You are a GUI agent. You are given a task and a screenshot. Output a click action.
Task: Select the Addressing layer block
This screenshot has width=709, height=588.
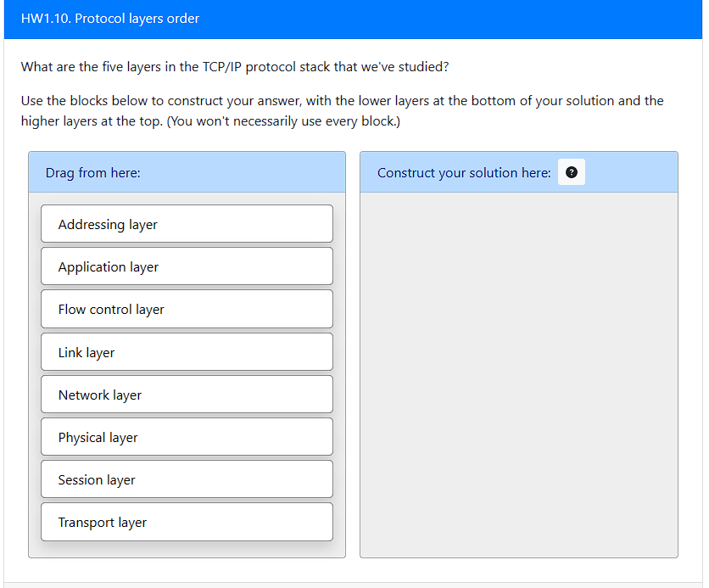click(187, 224)
